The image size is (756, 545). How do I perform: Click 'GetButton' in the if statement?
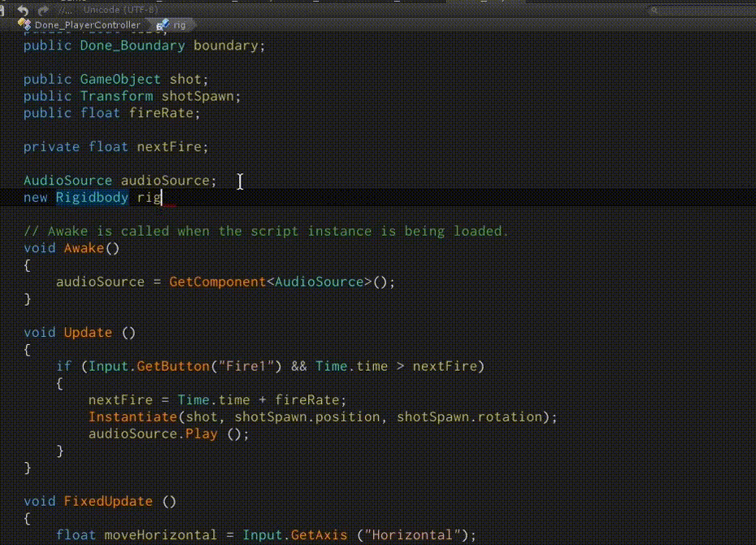(x=173, y=366)
